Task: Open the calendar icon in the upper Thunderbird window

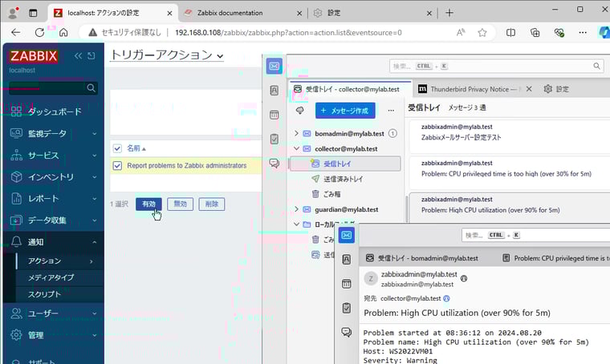Action: pyautogui.click(x=274, y=115)
